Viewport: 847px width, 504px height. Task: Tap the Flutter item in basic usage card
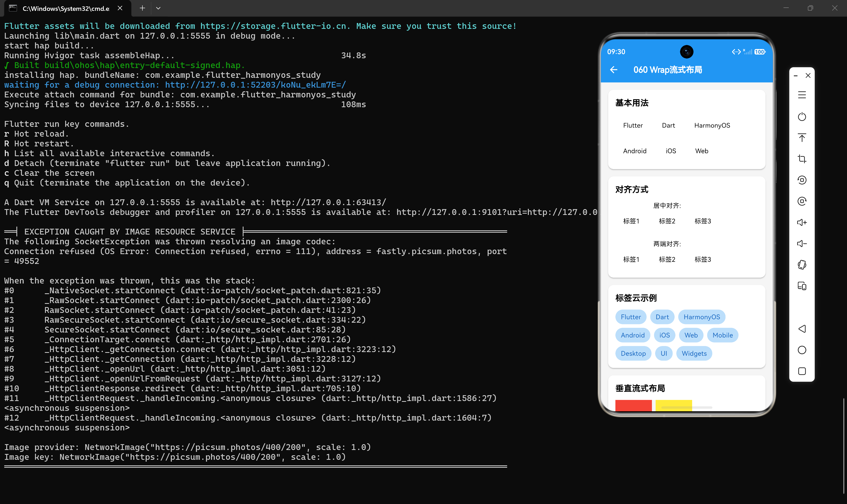point(633,125)
